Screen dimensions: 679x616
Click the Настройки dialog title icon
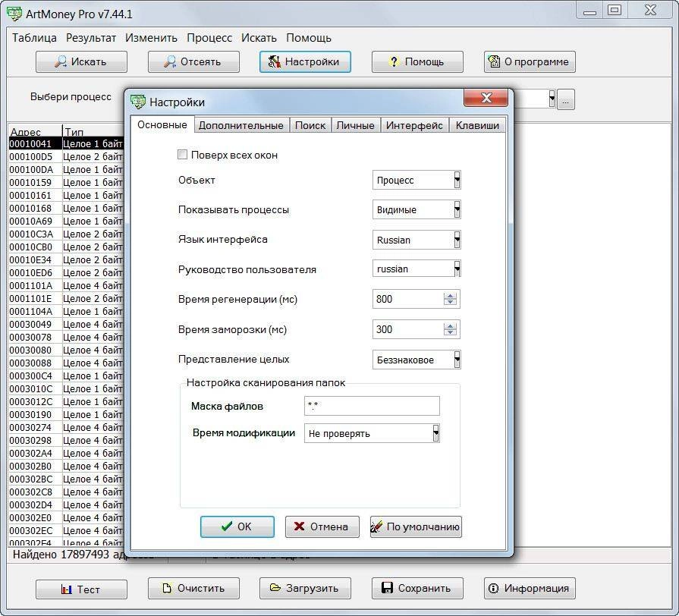pos(138,102)
